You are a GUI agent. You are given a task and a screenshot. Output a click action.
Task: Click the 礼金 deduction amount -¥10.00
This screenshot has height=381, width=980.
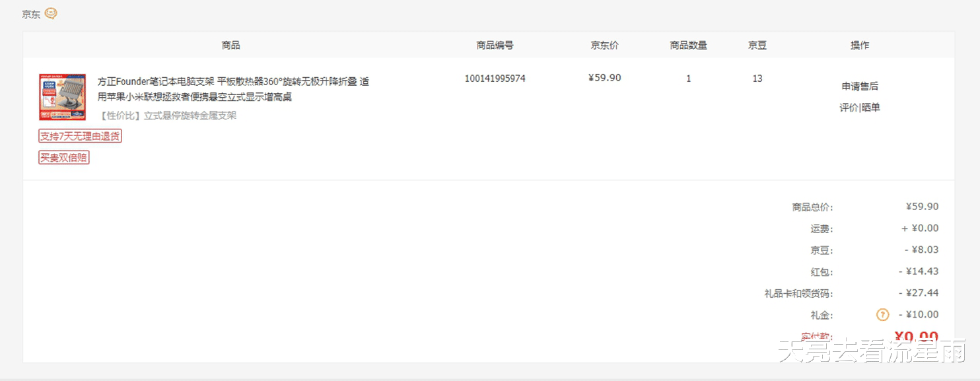click(919, 315)
